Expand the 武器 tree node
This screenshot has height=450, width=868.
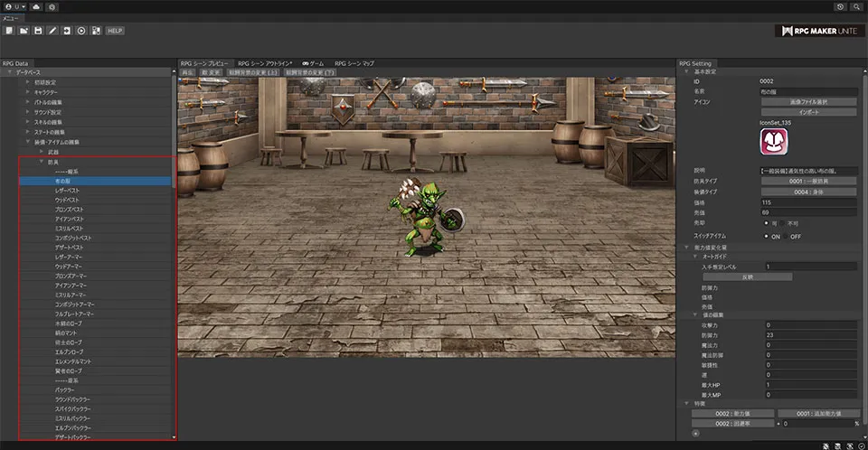tap(41, 152)
